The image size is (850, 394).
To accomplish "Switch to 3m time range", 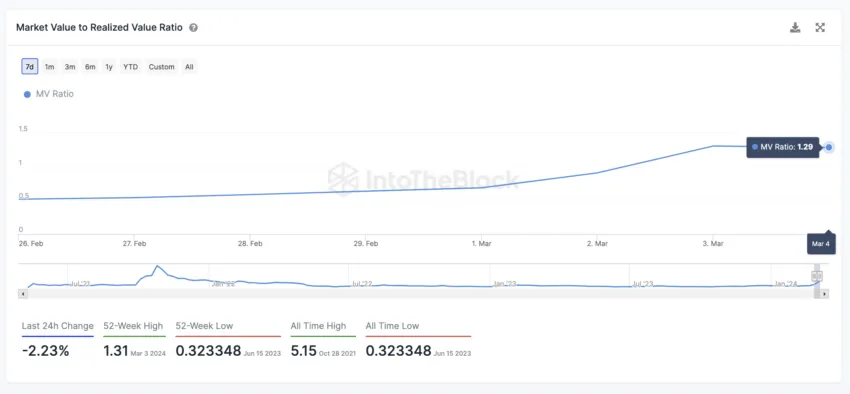I will (70, 67).
